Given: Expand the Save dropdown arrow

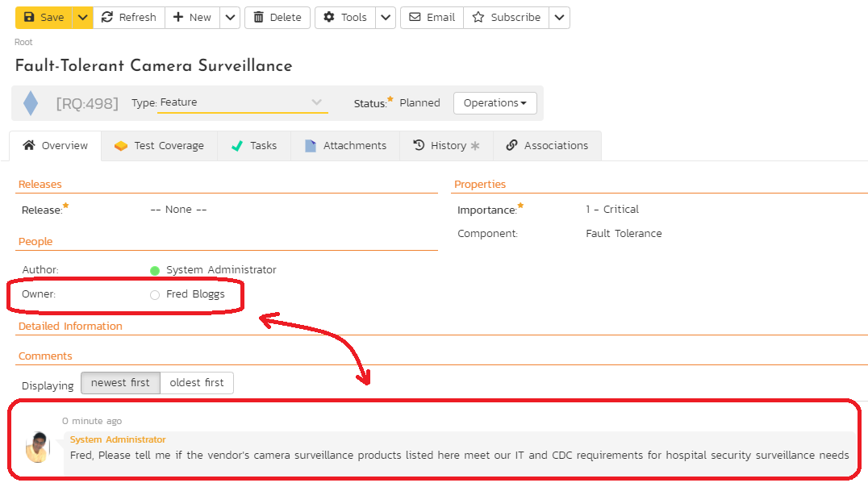Looking at the screenshot, I should click(83, 17).
